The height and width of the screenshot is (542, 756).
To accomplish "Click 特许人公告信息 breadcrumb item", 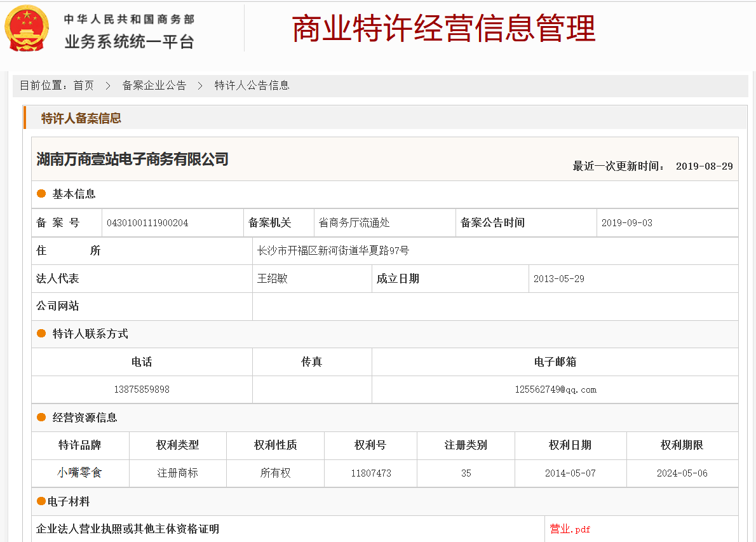I will 252,85.
